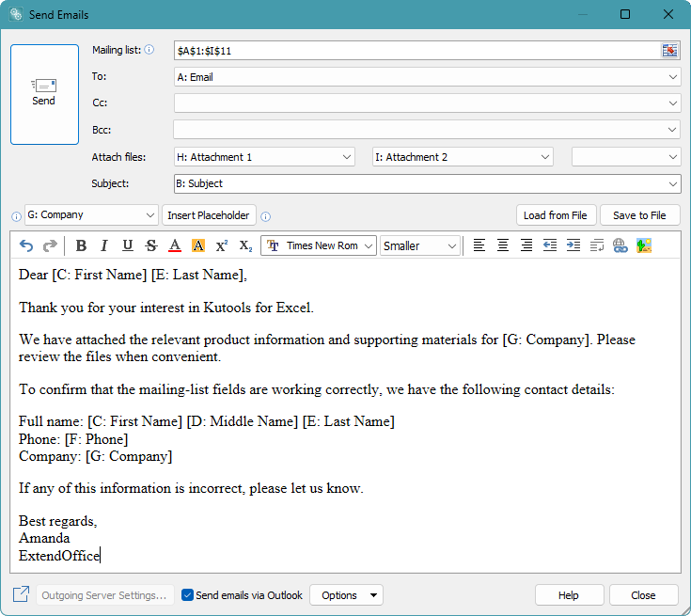Click 'Thank you for your interest' line
Image resolution: width=691 pixels, height=616 pixels.
pos(166,308)
